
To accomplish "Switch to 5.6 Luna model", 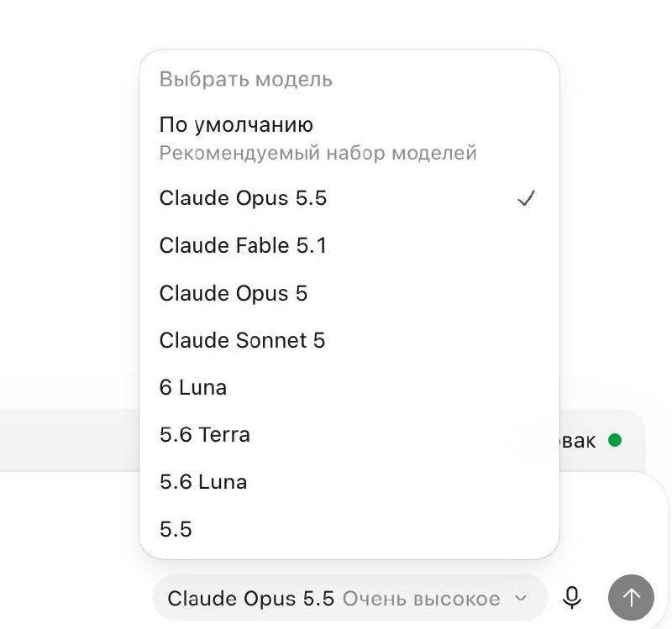I will coord(349,481).
